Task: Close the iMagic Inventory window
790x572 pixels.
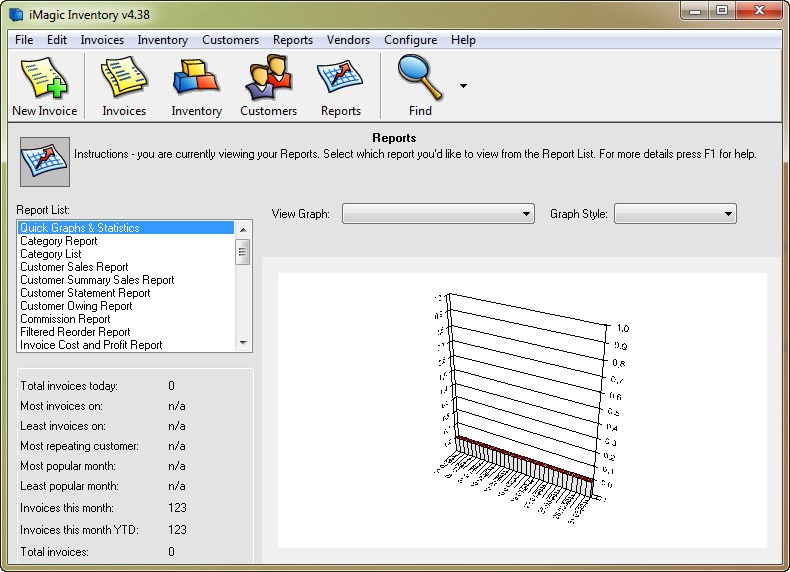Action: [x=760, y=11]
